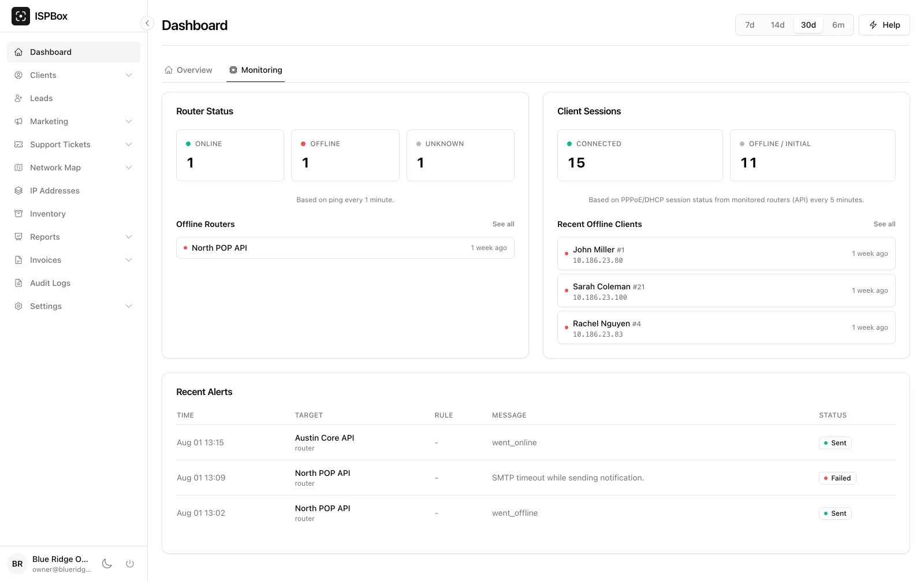Expand the Support Tickets chevron
Screen dimensions: 924x581
(x=129, y=144)
